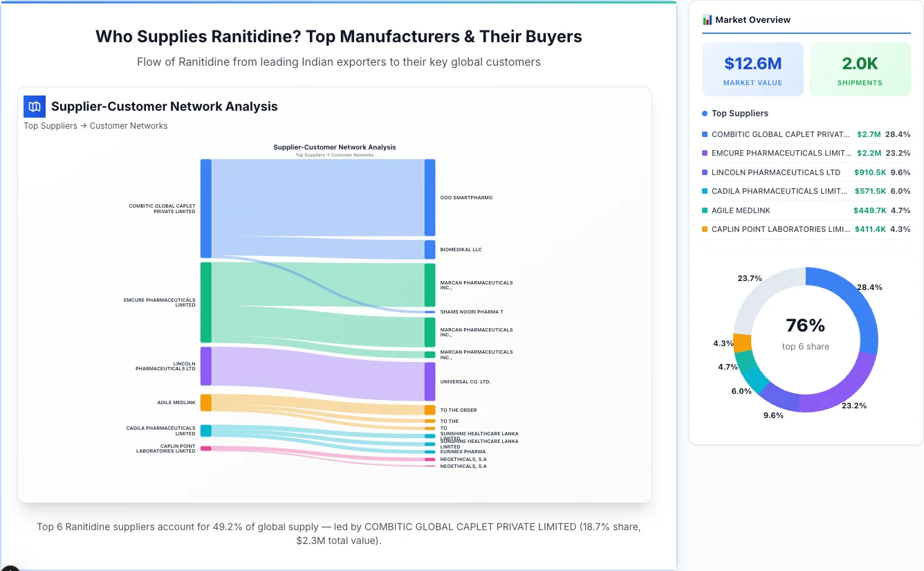Click Top Suppliers in the breadcrumb

50,125
